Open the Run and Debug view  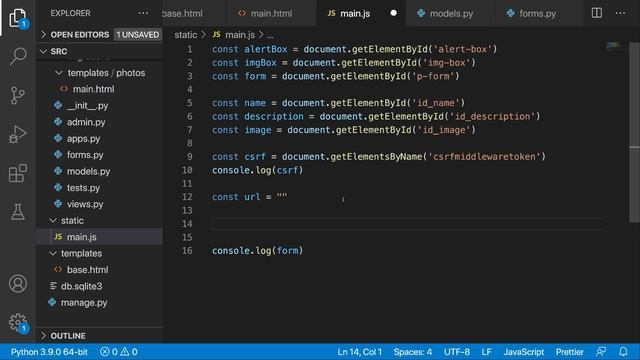(18, 134)
